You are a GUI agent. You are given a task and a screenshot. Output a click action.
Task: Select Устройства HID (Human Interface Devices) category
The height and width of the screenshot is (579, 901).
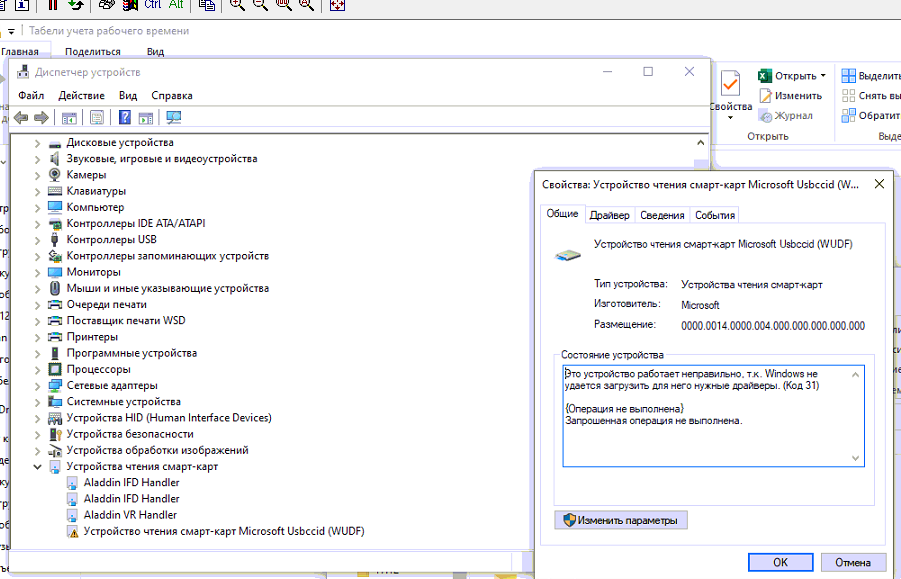(169, 418)
